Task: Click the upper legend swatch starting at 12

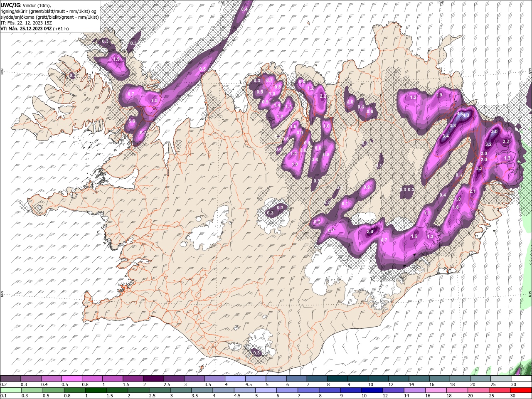Action: [398, 379]
